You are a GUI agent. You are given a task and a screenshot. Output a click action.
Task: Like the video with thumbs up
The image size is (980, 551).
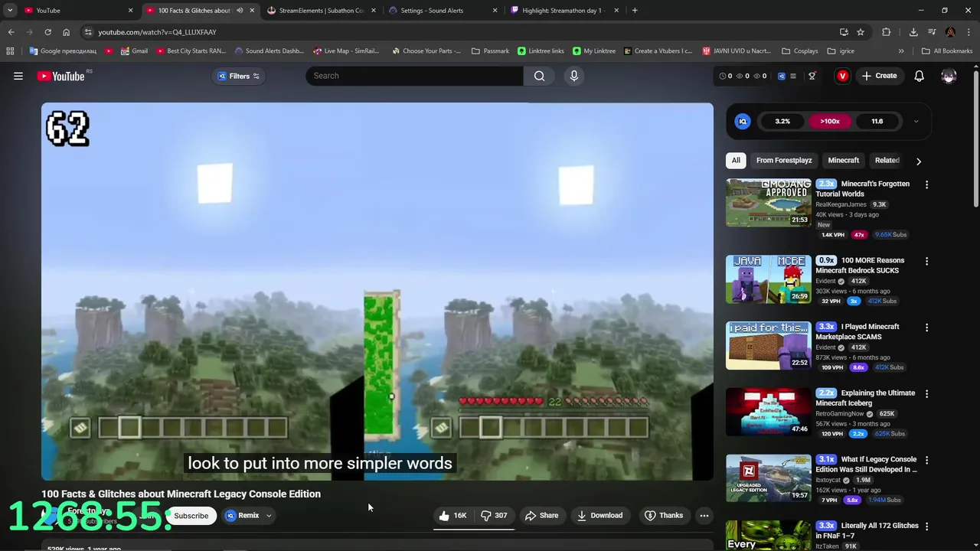(x=453, y=516)
